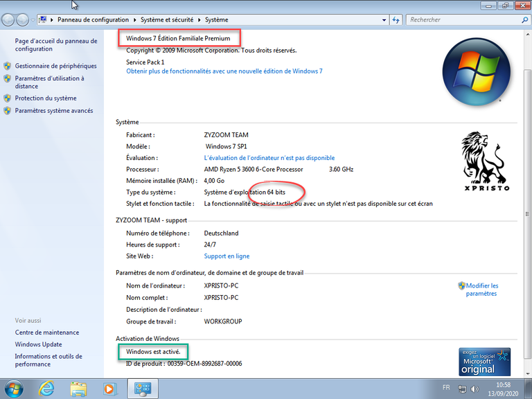The width and height of the screenshot is (532, 399).
Task: Click the computer icon in address bar
Action: (42, 19)
